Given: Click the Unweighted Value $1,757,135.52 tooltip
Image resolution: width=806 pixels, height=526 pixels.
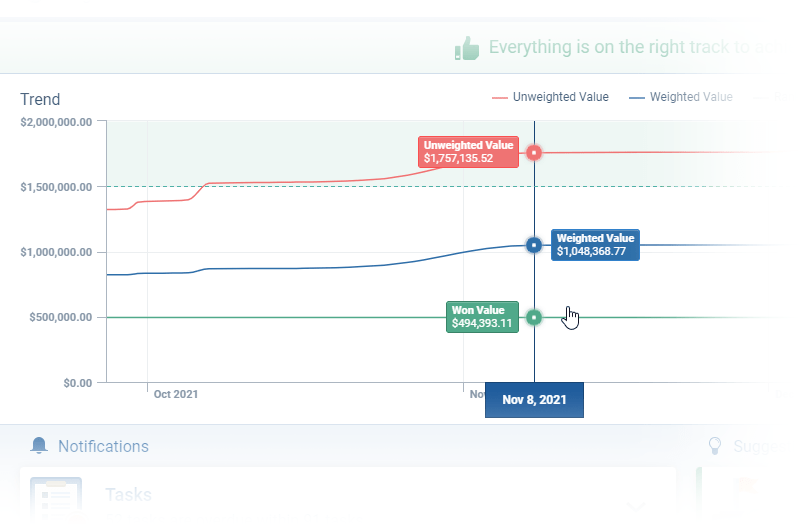Looking at the screenshot, I should (468, 152).
